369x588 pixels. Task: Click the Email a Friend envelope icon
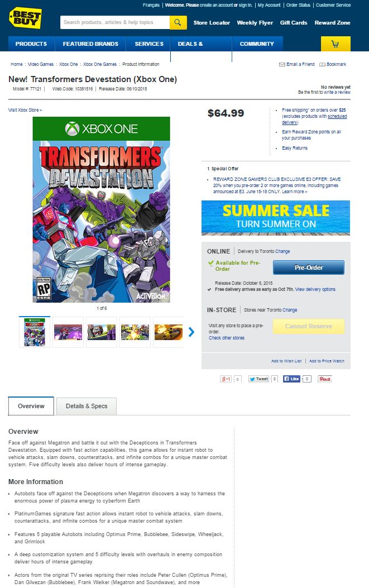282,65
